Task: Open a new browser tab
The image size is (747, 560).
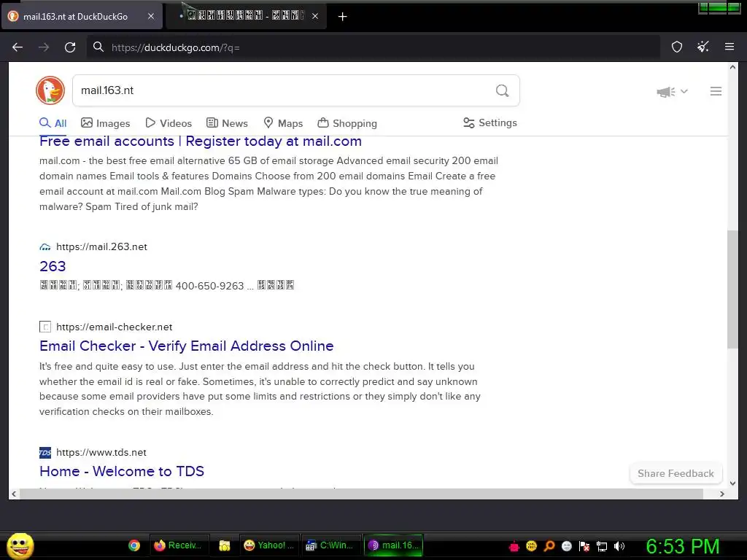Action: [x=342, y=17]
